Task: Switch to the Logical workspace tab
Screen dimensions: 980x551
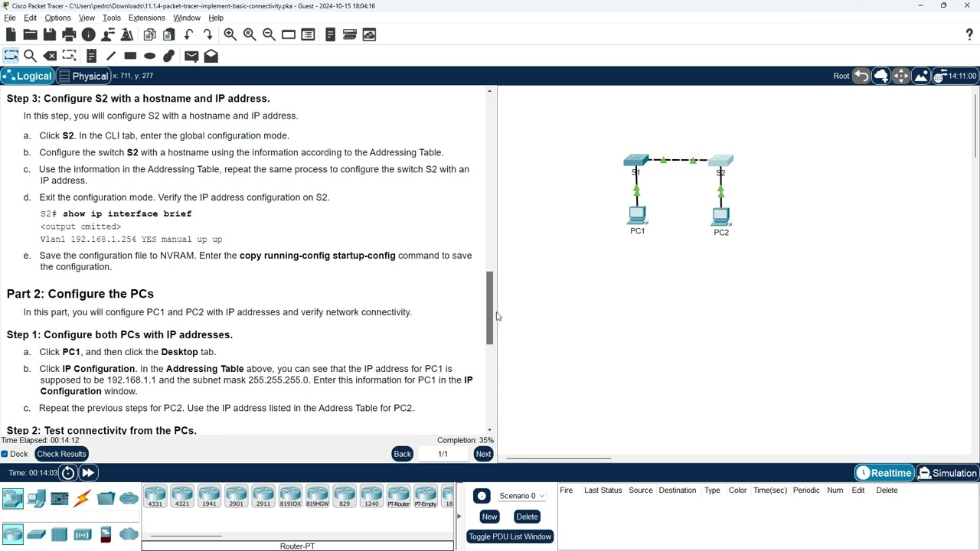Action: (27, 76)
